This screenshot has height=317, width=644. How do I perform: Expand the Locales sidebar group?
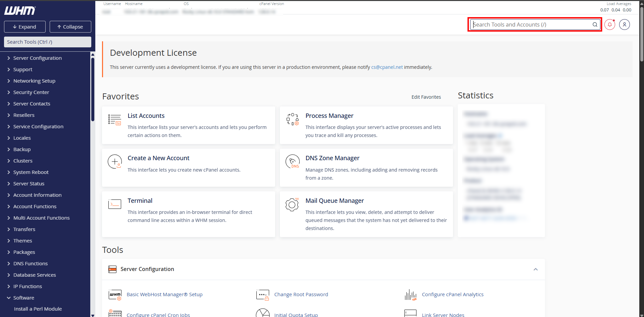click(22, 138)
